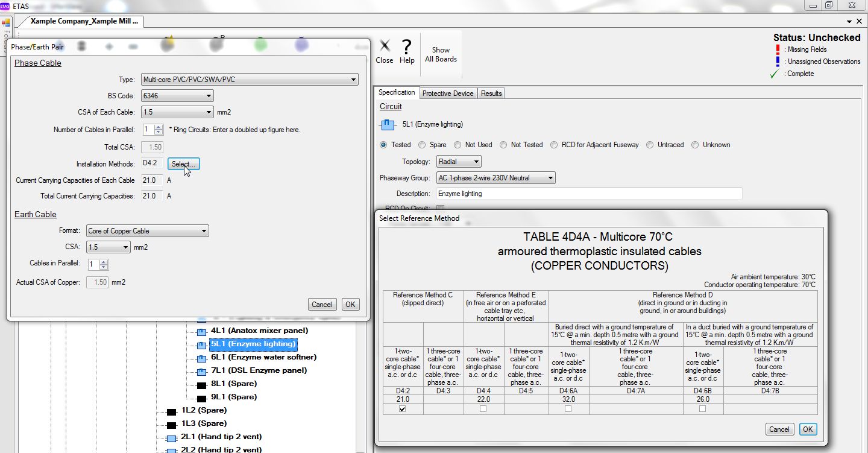Select tree item 2L1 (Hand tip 2 vent)
Image resolution: width=868 pixels, height=453 pixels.
[221, 437]
